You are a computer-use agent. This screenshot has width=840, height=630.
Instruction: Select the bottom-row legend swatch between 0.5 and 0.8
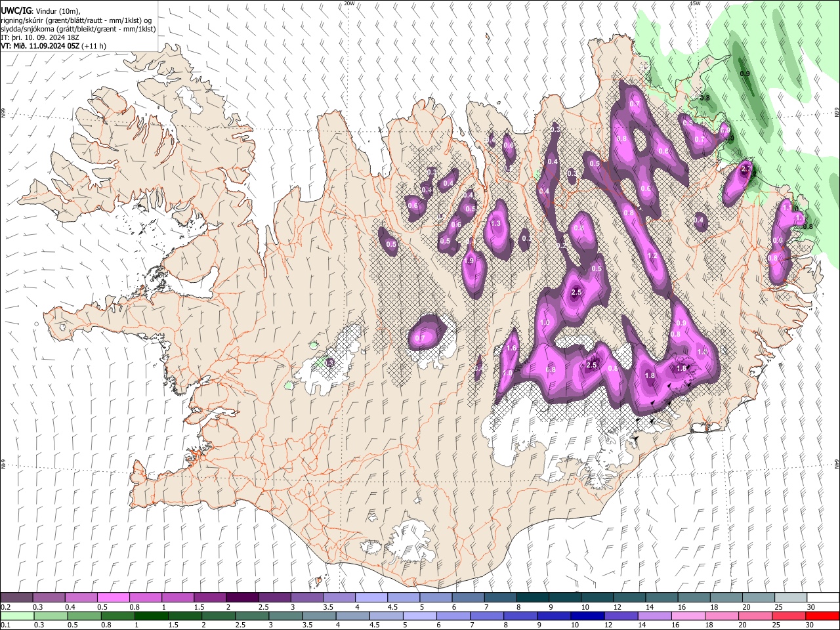pyautogui.click(x=83, y=616)
